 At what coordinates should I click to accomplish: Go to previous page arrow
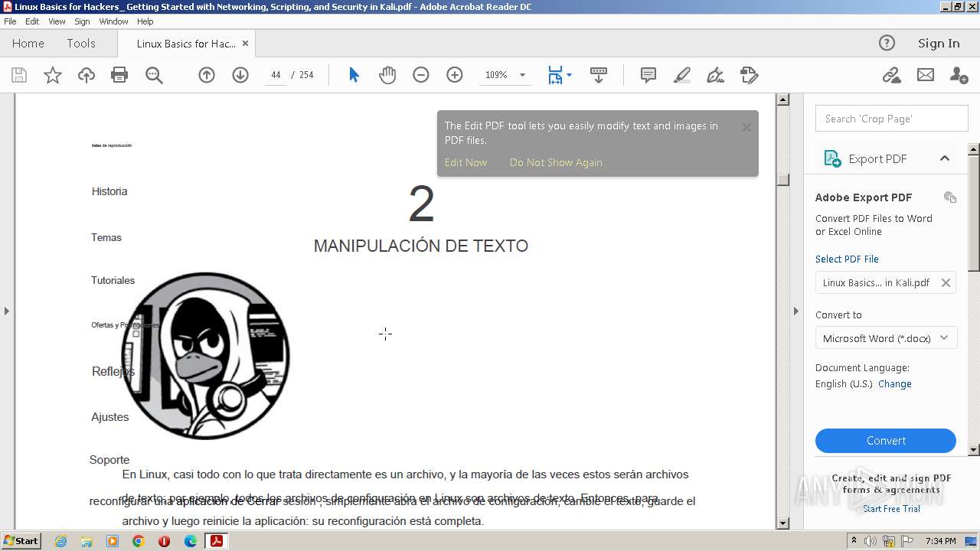[x=207, y=75]
